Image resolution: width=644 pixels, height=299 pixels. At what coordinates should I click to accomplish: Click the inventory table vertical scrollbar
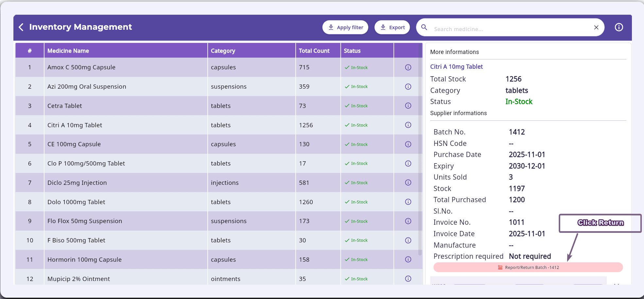click(x=420, y=149)
